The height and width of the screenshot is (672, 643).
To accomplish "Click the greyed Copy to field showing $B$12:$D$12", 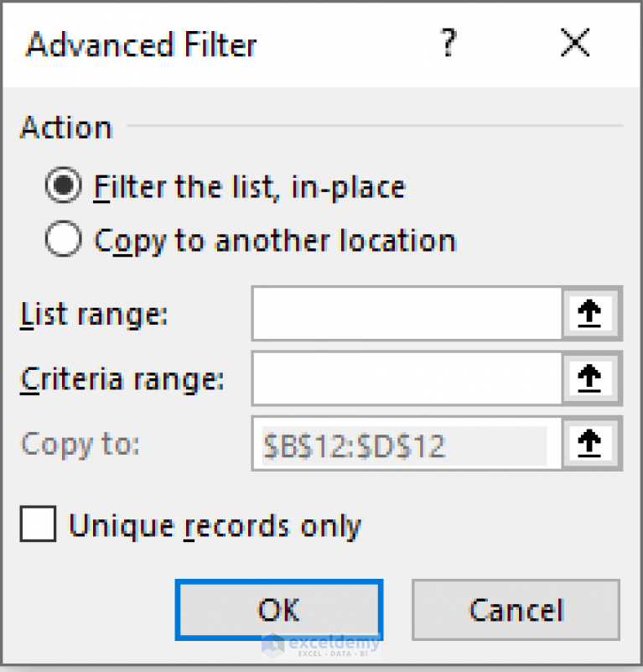I will point(402,444).
